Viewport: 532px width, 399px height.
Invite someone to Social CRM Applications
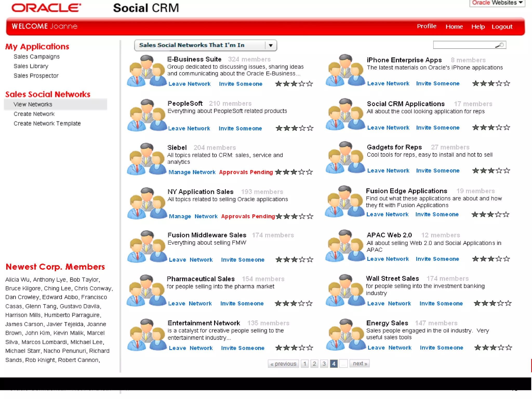click(438, 128)
